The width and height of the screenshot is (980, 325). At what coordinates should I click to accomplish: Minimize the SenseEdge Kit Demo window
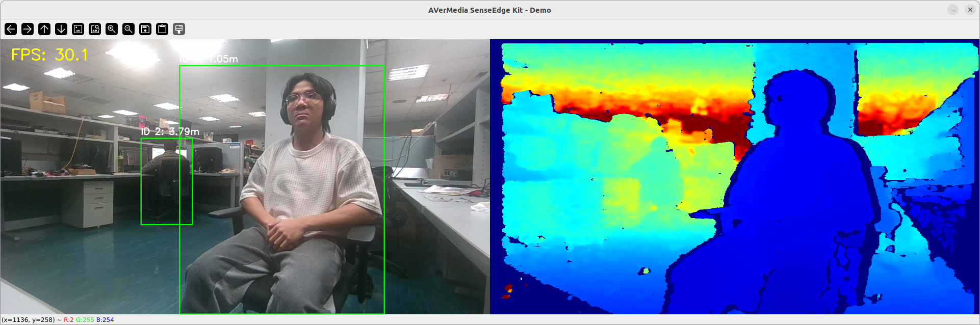point(953,10)
